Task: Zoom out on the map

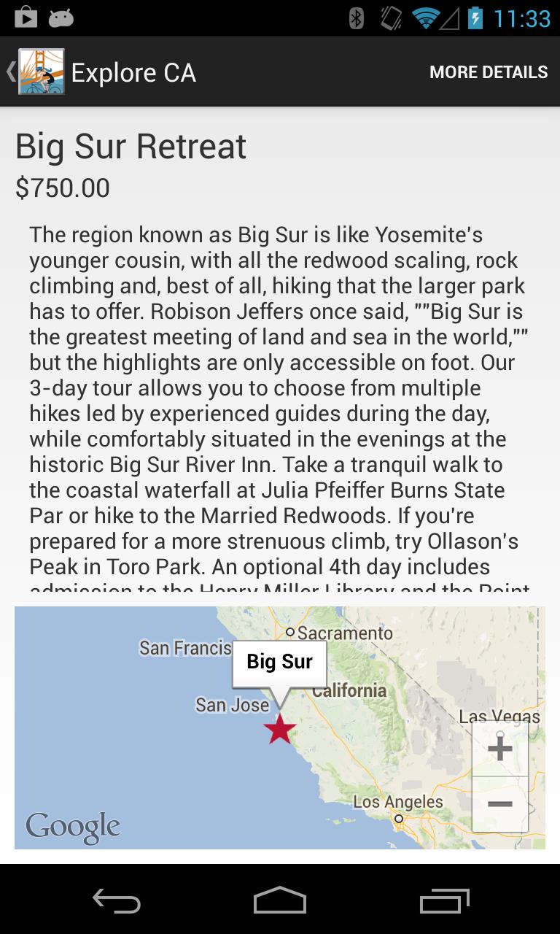Action: [500, 804]
